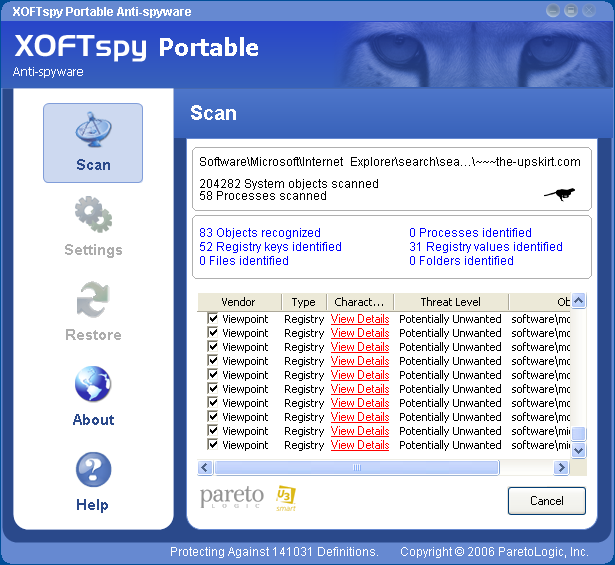Select the Help label in the sidebar
615x565 pixels.
(93, 505)
